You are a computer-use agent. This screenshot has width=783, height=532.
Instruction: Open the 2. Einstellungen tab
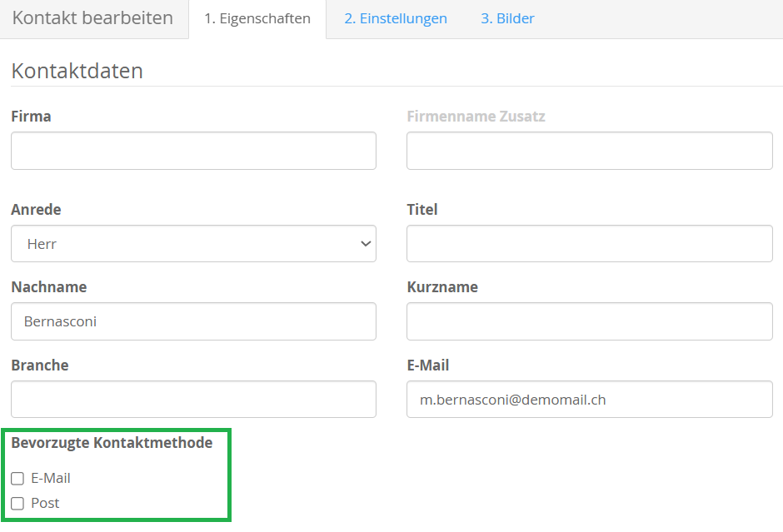click(x=396, y=18)
